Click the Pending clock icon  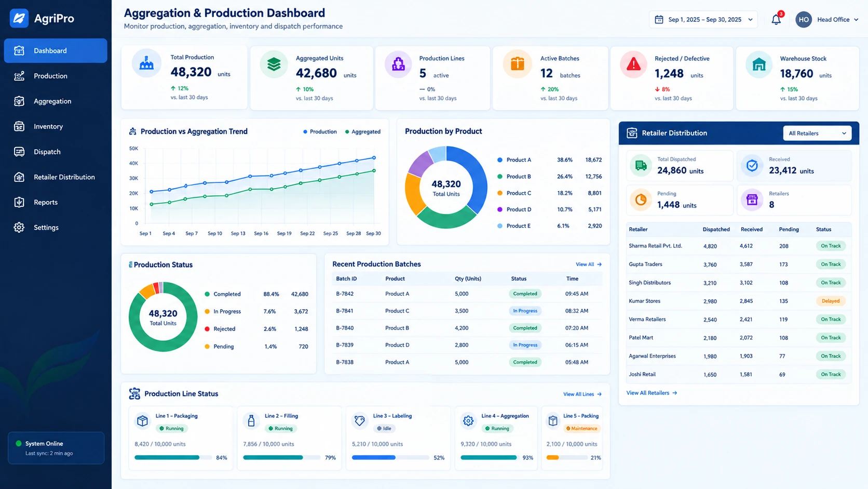pos(641,200)
